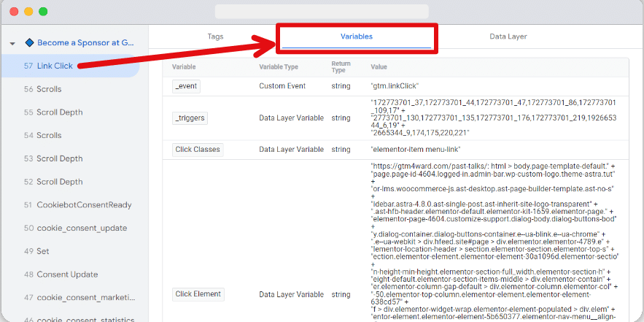Screen dimensions: 644x322
Task: Switch to the Tags tab
Action: click(215, 37)
